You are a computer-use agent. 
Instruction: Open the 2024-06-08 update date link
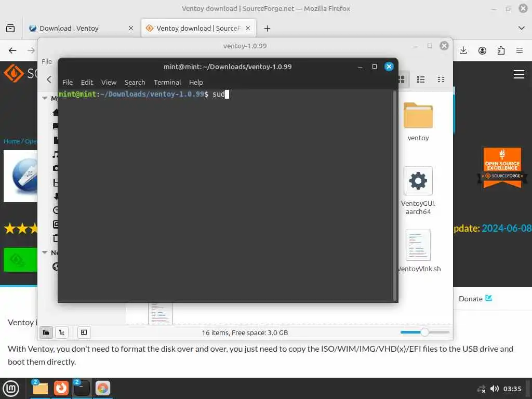[x=507, y=229]
